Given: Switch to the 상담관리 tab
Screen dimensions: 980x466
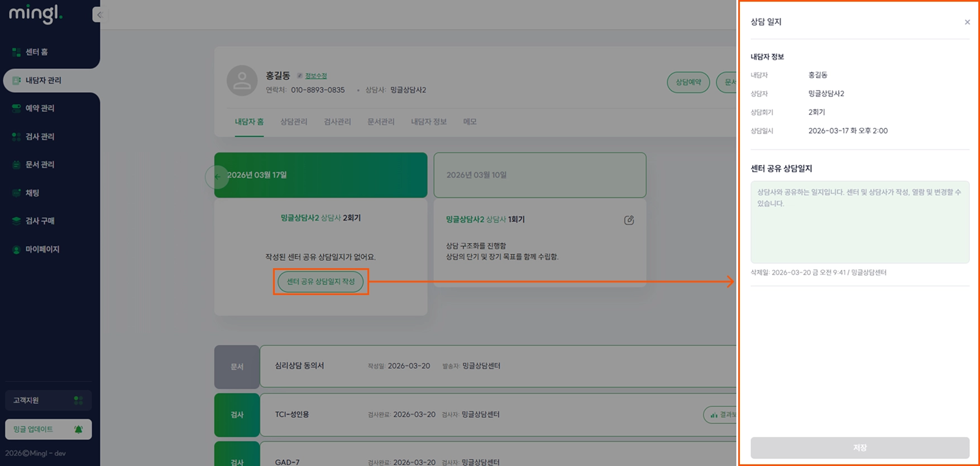Looking at the screenshot, I should (294, 122).
